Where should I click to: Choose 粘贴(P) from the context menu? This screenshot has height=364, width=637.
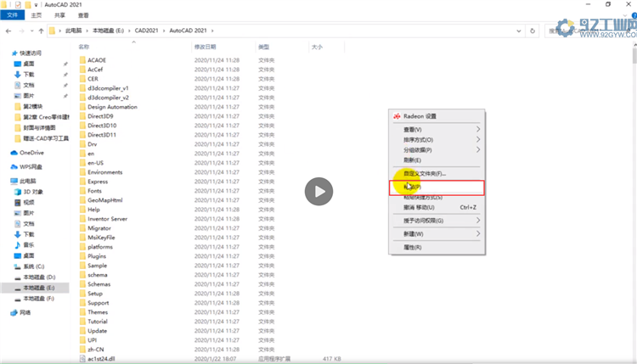pyautogui.click(x=437, y=187)
